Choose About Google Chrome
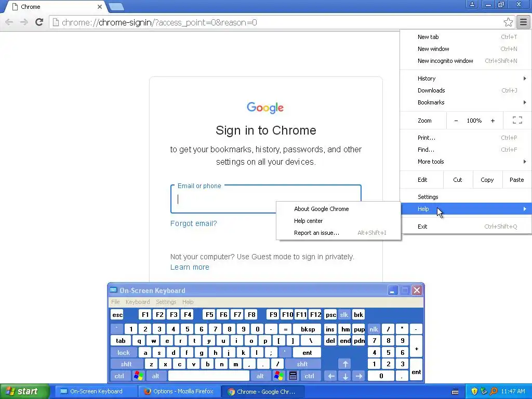 coord(339,209)
